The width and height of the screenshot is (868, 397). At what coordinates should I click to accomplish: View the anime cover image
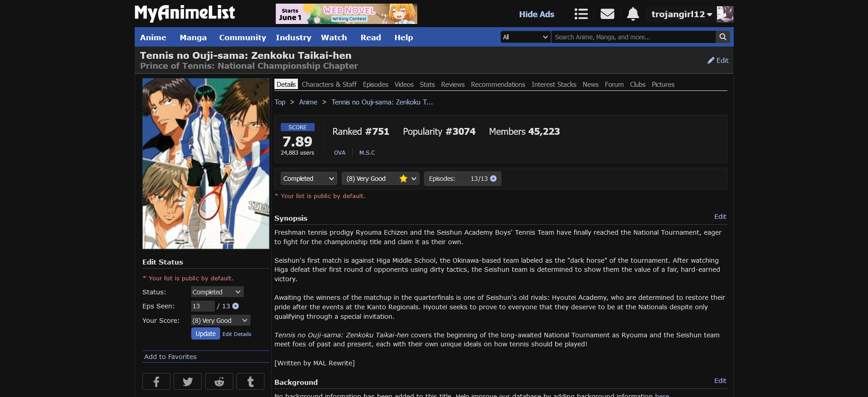click(x=206, y=164)
